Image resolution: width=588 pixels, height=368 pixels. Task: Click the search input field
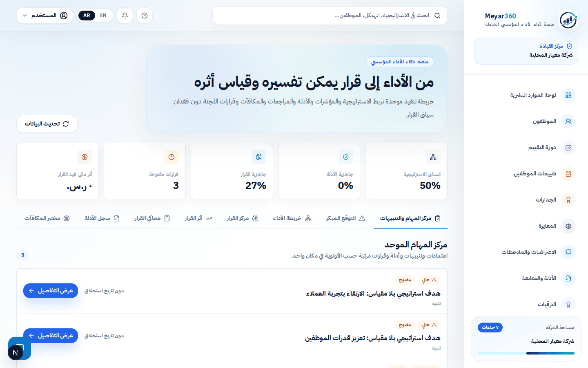point(330,16)
